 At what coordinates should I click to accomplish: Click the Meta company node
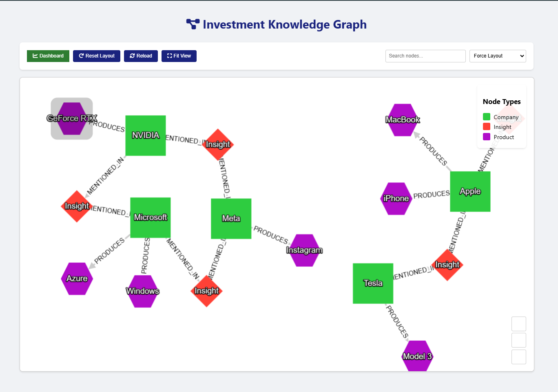tap(231, 219)
